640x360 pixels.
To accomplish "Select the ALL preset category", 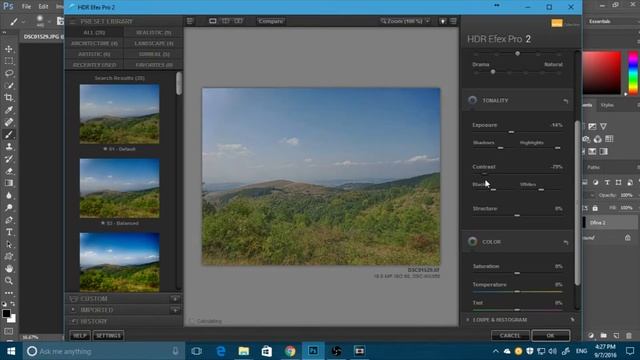I will (94, 32).
